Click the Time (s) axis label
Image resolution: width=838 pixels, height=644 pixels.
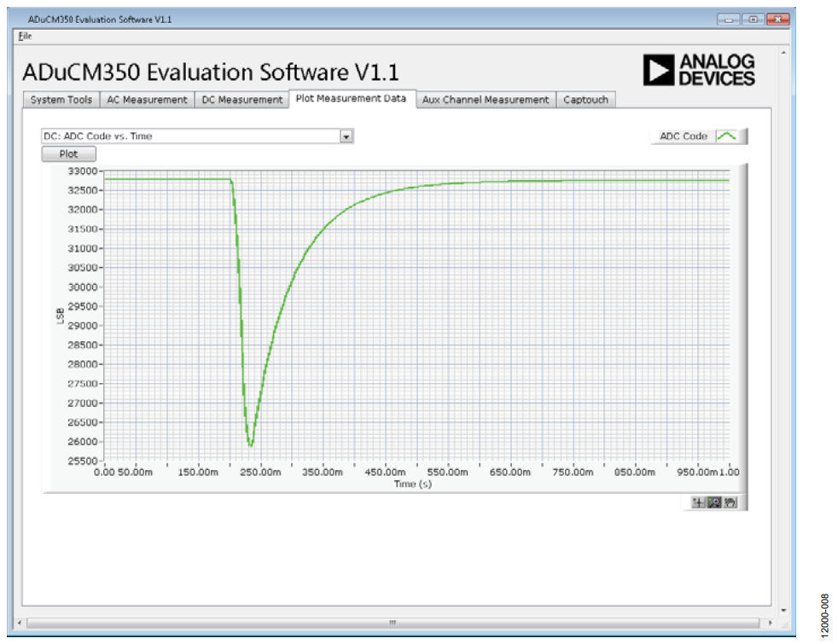pyautogui.click(x=412, y=484)
